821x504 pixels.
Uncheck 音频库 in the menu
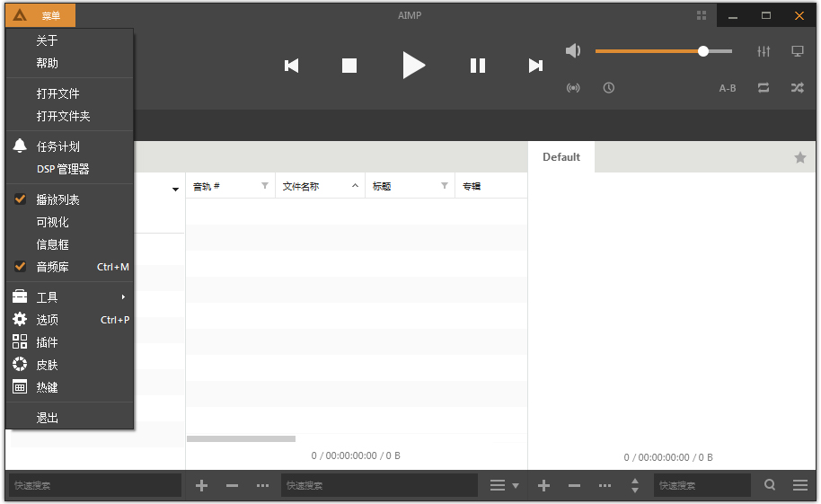pos(52,267)
